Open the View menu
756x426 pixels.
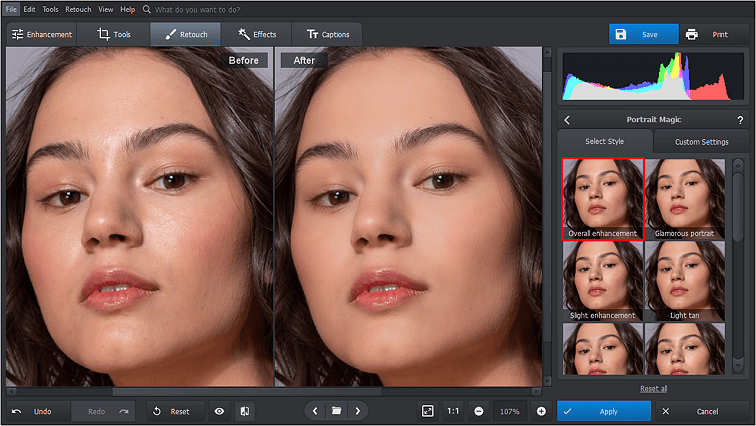[106, 9]
